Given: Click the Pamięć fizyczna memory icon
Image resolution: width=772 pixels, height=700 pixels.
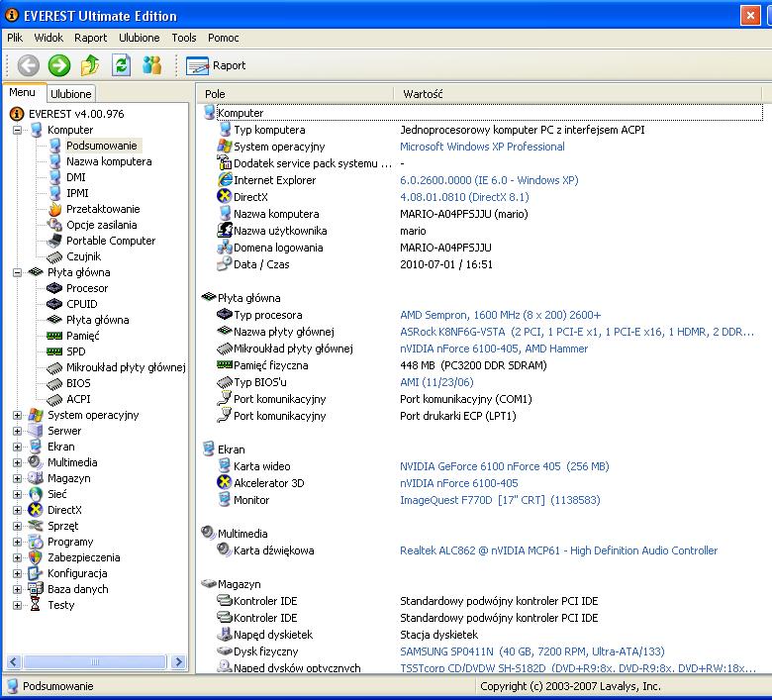Looking at the screenshot, I should [225, 364].
